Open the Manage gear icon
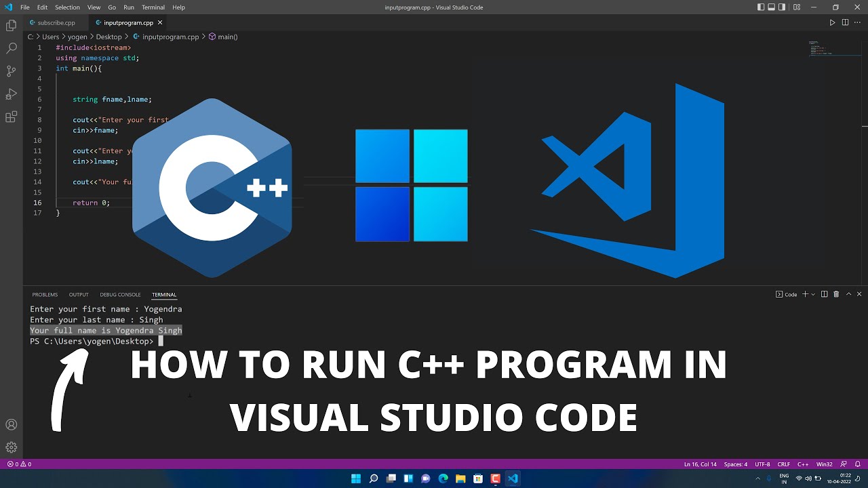This screenshot has width=868, height=488. [10, 447]
